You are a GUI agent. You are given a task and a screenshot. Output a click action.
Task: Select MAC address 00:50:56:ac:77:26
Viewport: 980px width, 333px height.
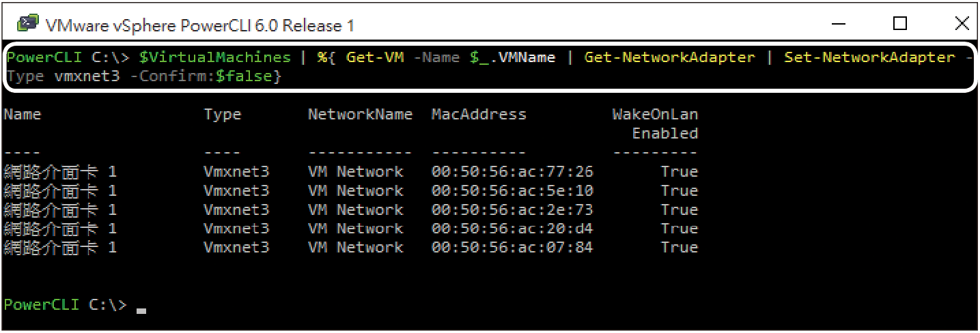[512, 171]
